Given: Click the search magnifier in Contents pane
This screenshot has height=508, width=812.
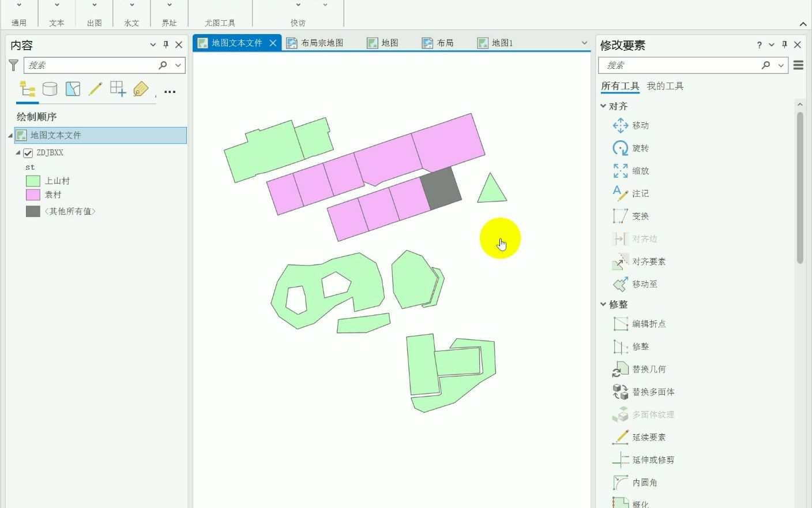Looking at the screenshot, I should click(163, 65).
